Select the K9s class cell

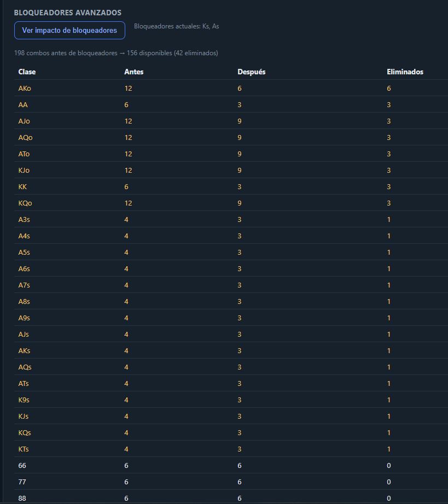tap(24, 400)
